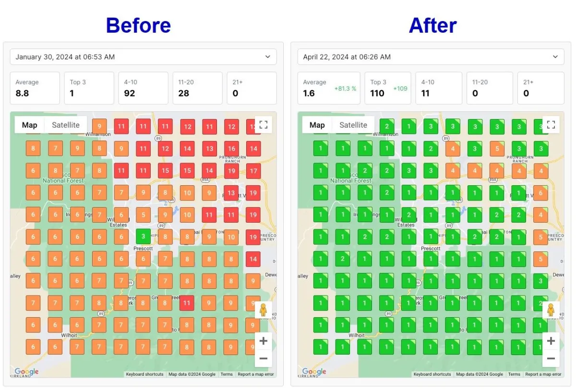The image size is (576, 392).
Task: Select the Top 3 stat card showing 110
Action: point(387,88)
